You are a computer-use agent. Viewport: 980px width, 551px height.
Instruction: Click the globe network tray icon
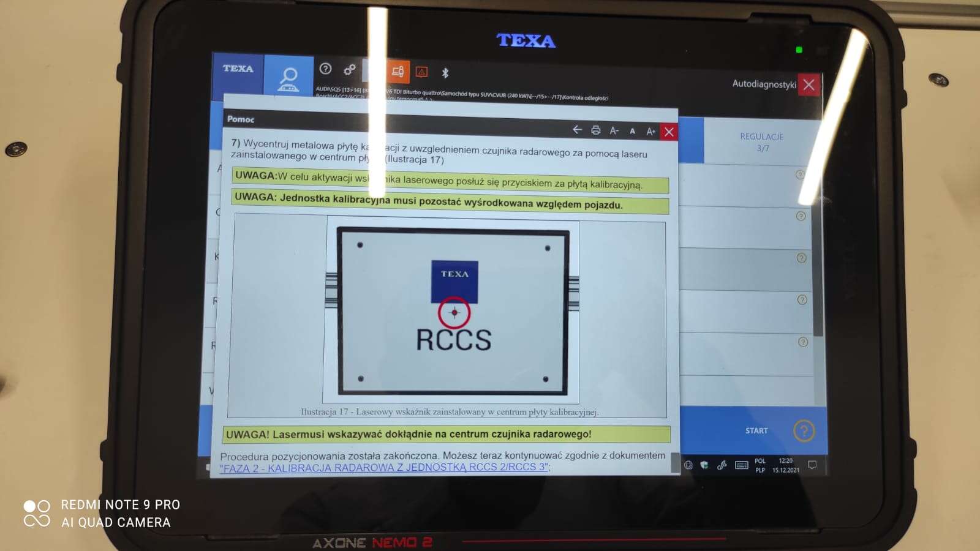688,465
